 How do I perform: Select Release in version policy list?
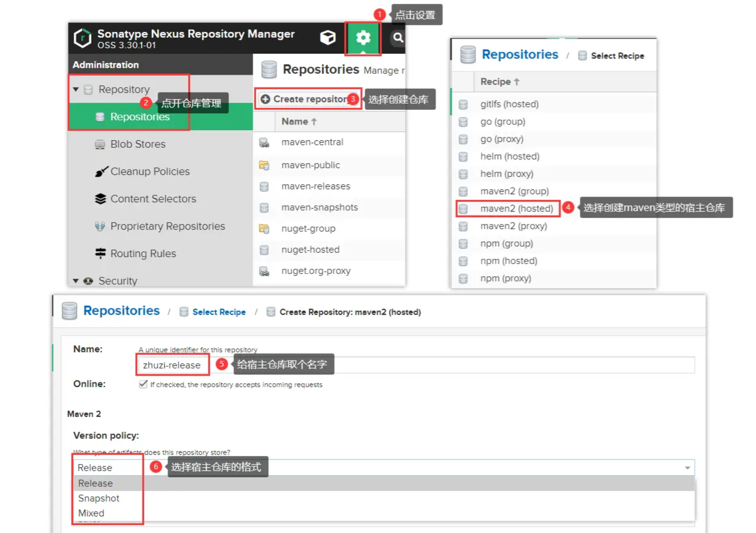pyautogui.click(x=384, y=483)
